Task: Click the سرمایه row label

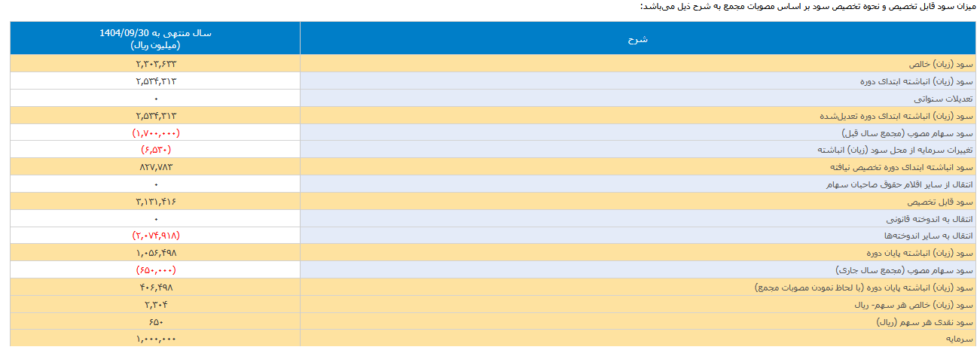Action: 960,339
